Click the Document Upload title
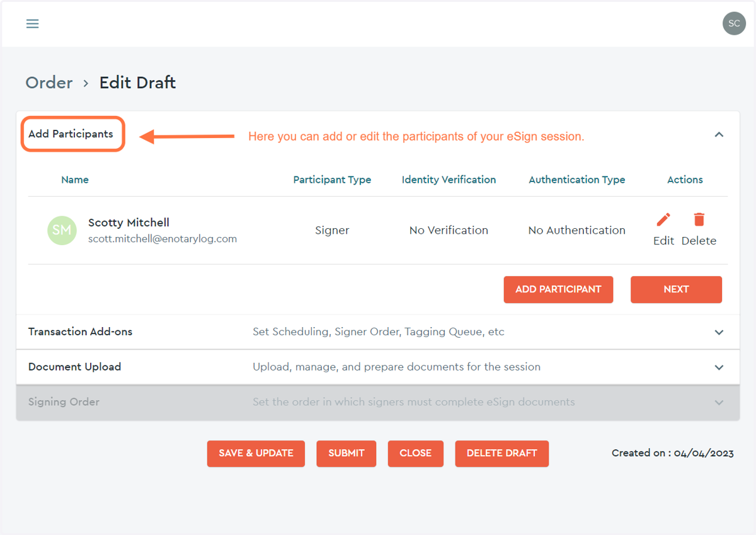 point(74,367)
